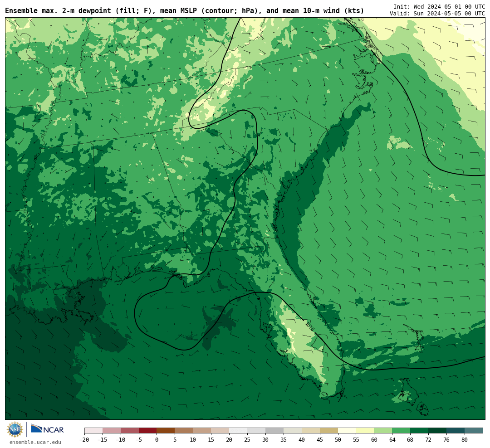
Task: Click the teal swatch right of 80
Action: point(474,431)
